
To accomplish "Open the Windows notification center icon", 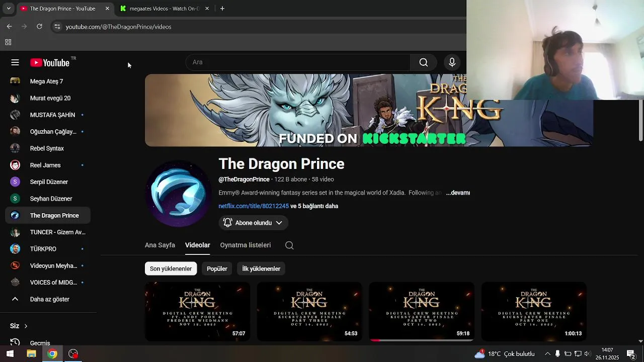I will (x=631, y=354).
